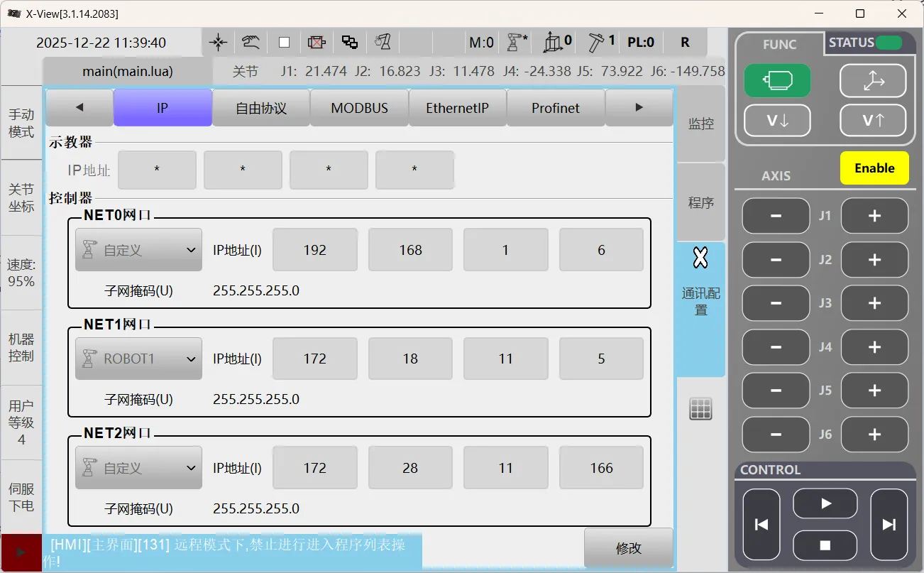Click NET2 IP last octet field 166
Viewport: 924px width, 573px height.
pos(601,468)
